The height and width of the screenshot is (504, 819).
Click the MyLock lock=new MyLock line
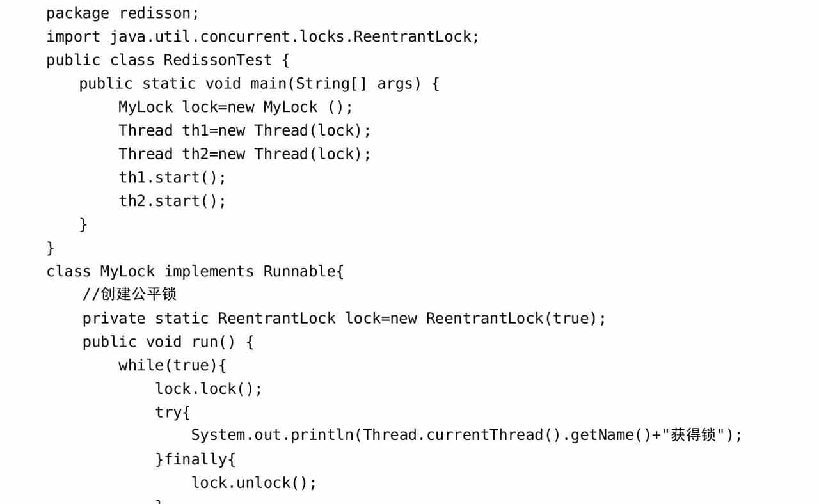coord(235,107)
